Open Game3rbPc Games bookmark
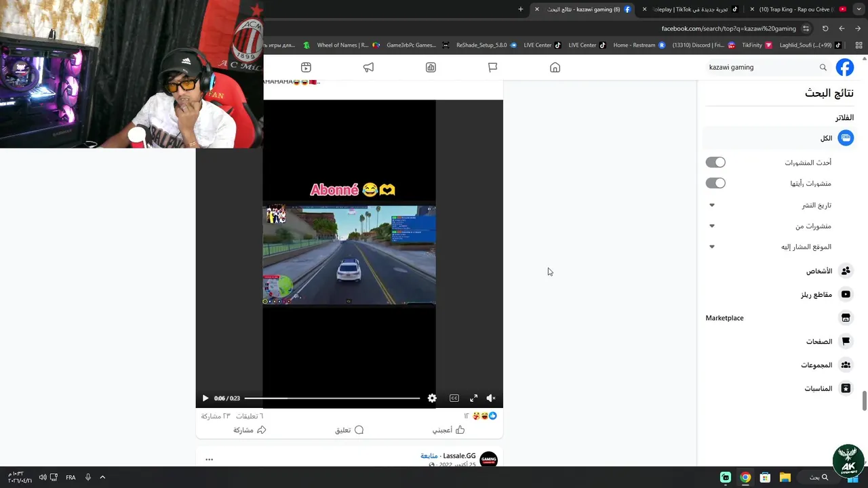The image size is (868, 488). (x=417, y=45)
